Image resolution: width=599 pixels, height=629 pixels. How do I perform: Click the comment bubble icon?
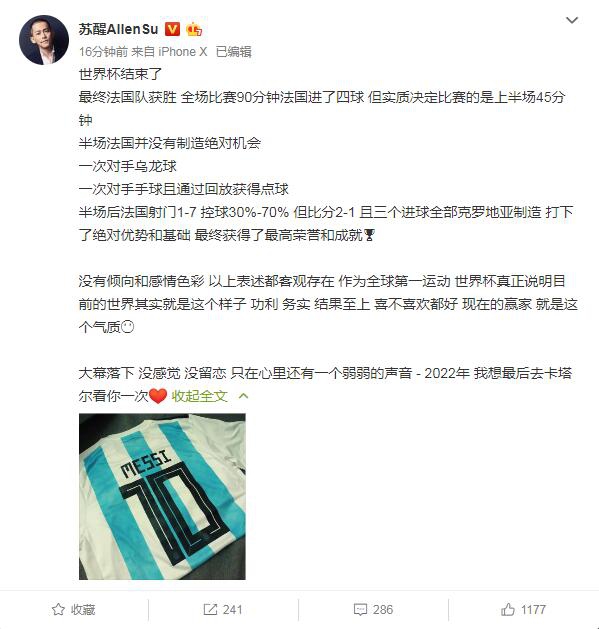(x=360, y=610)
